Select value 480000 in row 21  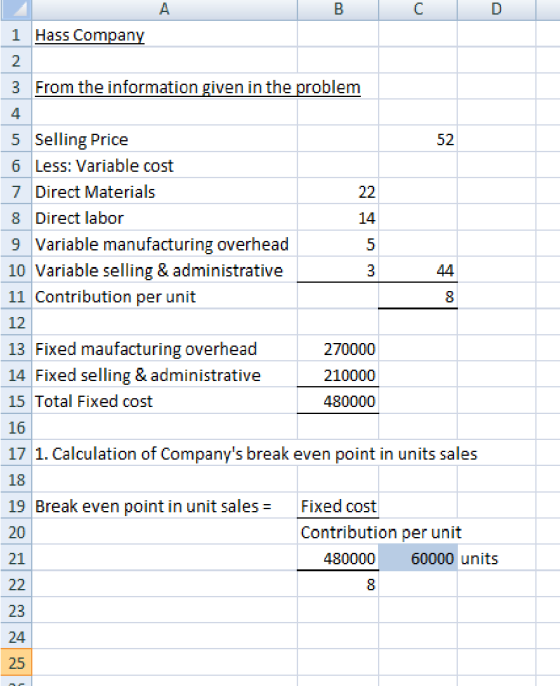[x=338, y=558]
